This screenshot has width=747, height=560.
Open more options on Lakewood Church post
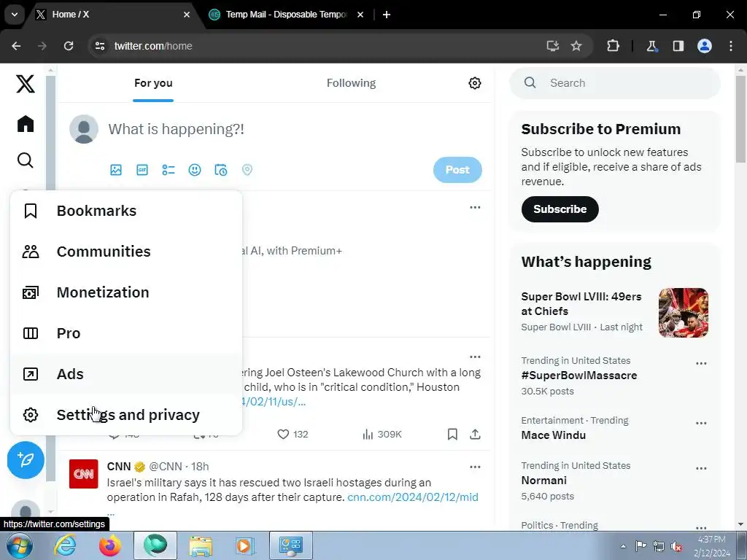pos(475,357)
